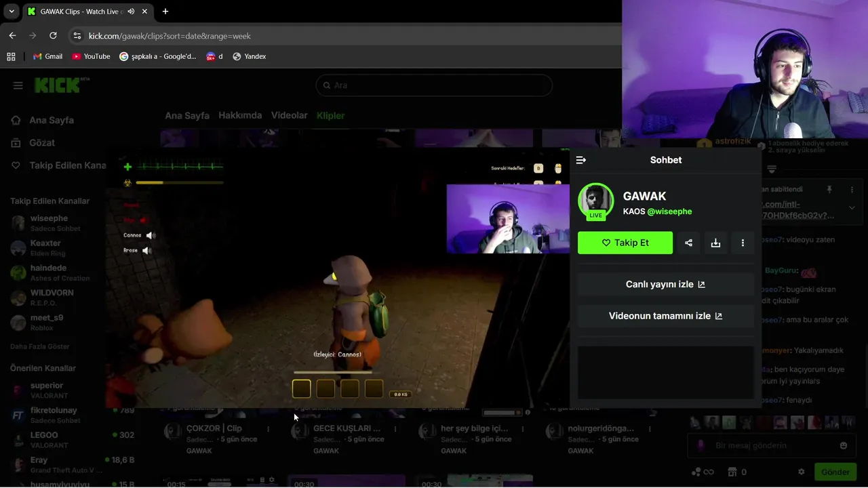Expand Daha Fazla Göster list
Viewport: 868px width, 488px height.
click(40, 346)
